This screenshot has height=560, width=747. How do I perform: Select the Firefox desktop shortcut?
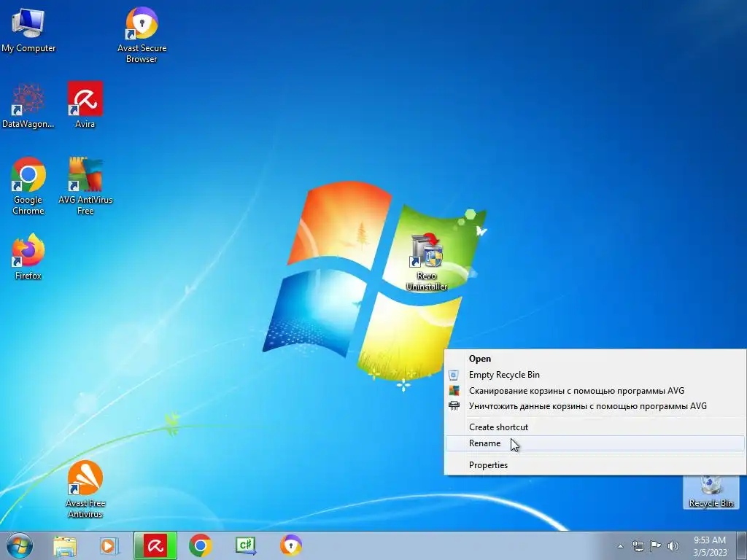click(x=28, y=256)
